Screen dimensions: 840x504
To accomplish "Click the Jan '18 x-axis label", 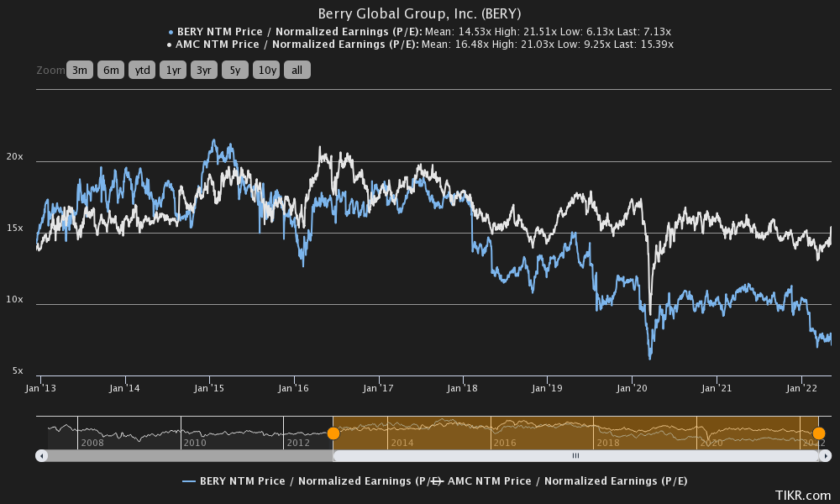I will 462,388.
